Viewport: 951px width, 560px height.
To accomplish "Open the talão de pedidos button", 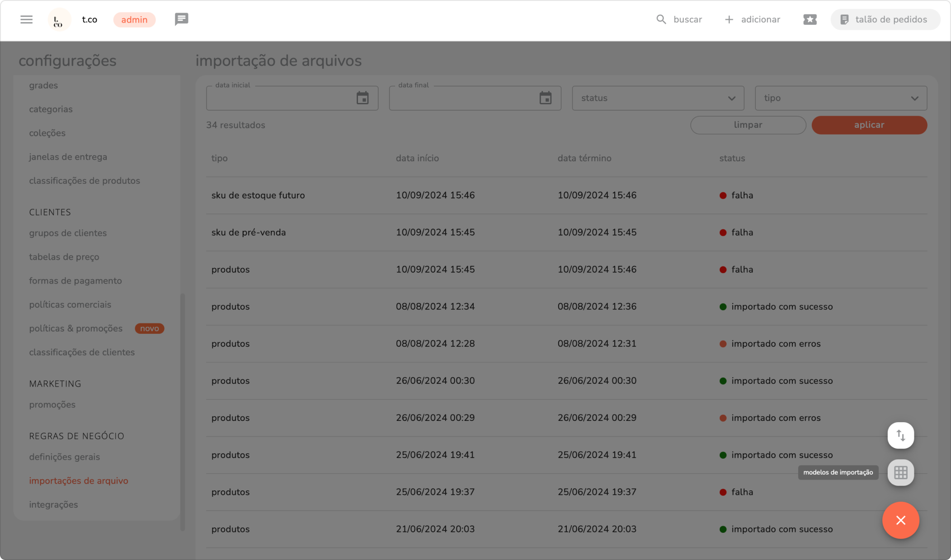I will pyautogui.click(x=885, y=19).
